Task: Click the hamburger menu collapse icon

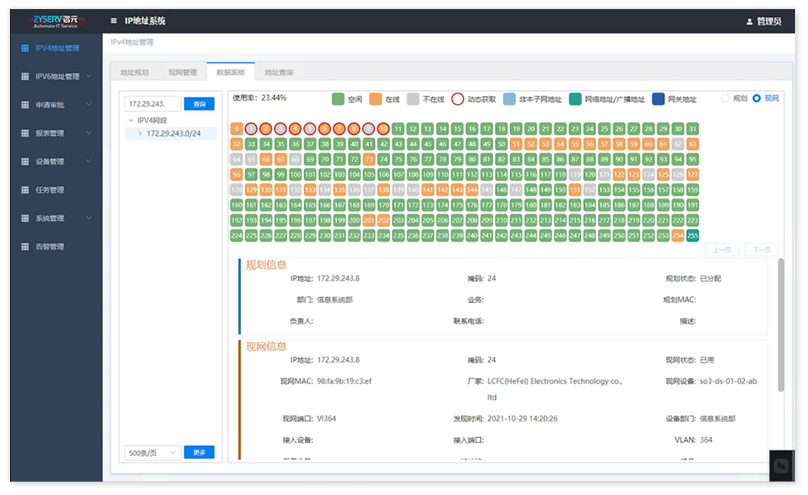Action: click(114, 20)
